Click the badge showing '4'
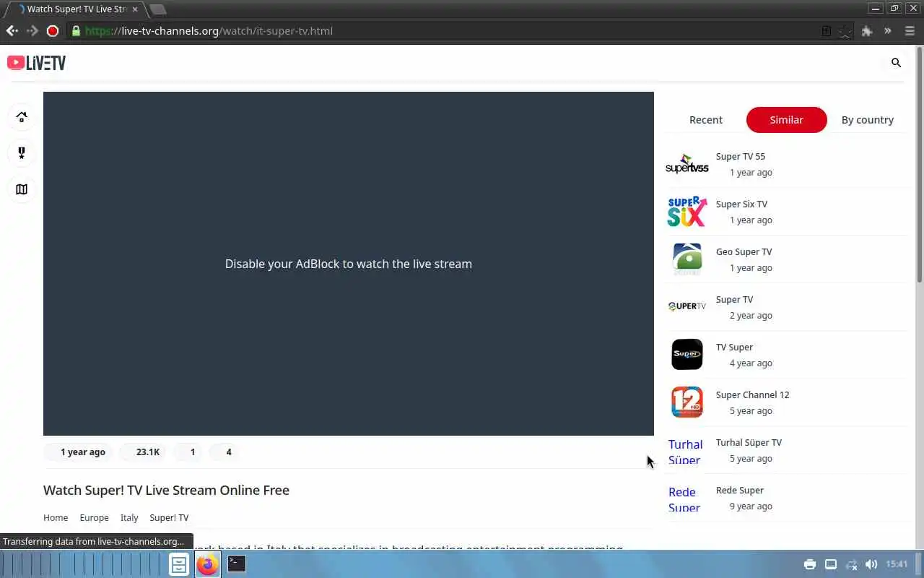 tap(225, 452)
